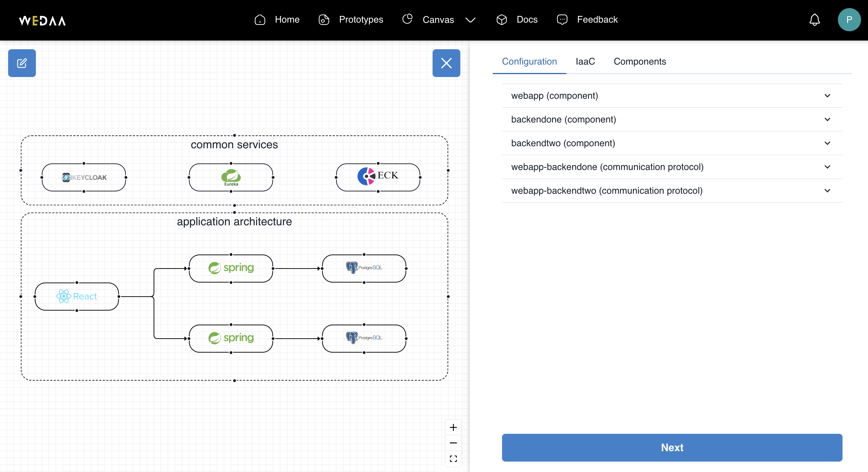Click edge from lower Spring to PostgreSQL
This screenshot has height=472, width=868.
point(297,339)
